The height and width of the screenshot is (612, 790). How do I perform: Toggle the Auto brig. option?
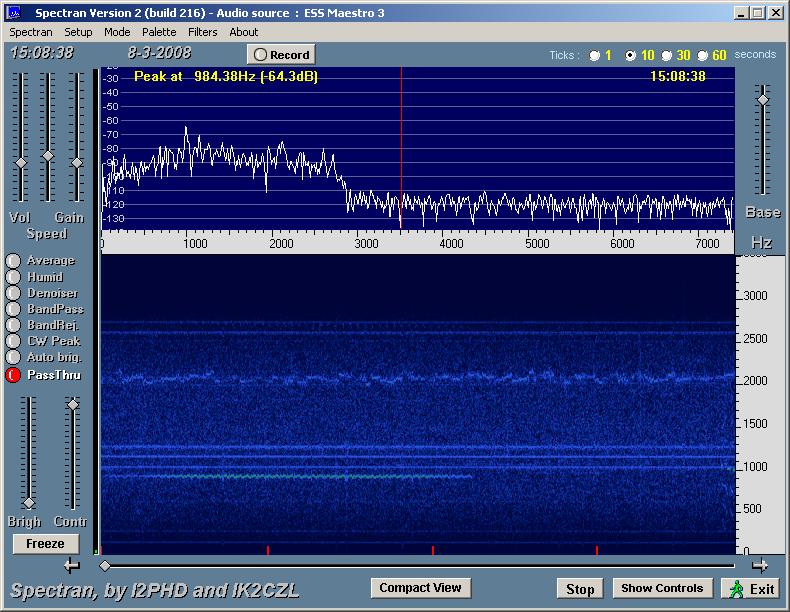13,357
